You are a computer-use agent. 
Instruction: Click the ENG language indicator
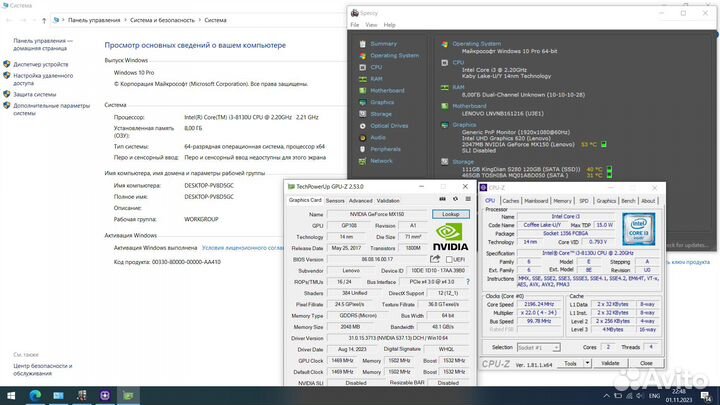point(654,396)
